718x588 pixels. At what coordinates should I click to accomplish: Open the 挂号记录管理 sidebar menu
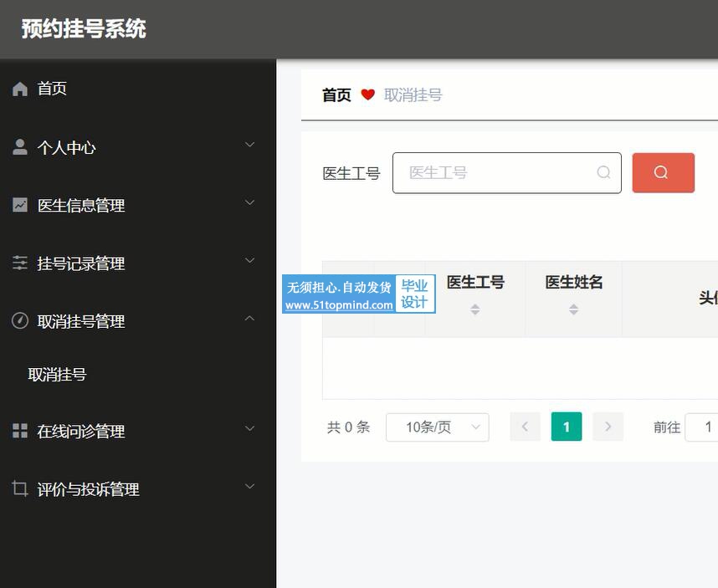(138, 263)
